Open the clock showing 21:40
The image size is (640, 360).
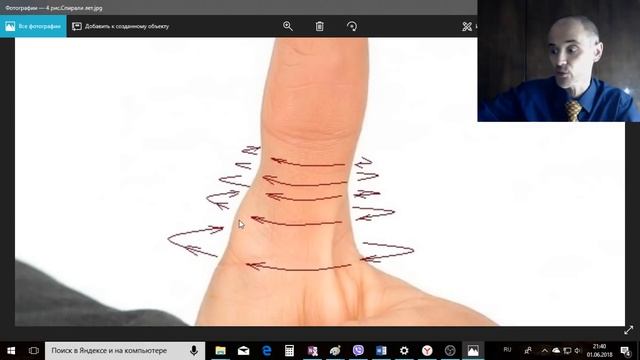click(x=600, y=351)
